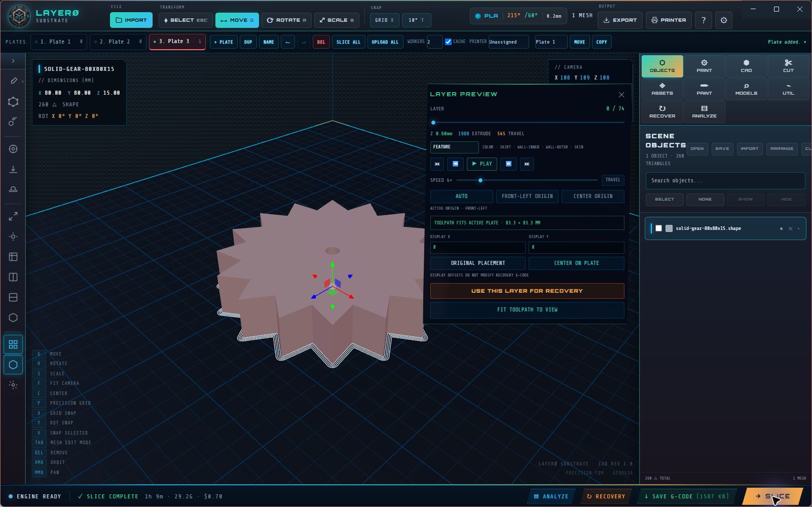Click the horizontal split rows icon

[x=13, y=297]
